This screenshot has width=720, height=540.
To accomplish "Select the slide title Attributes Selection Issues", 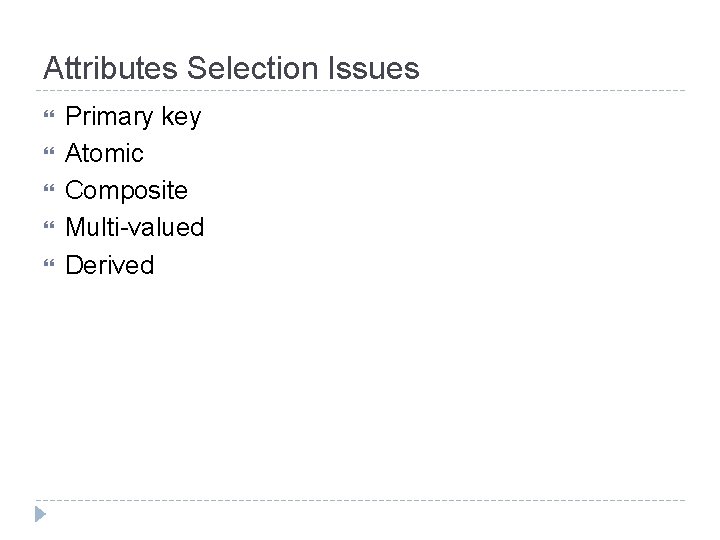I will click(231, 69).
